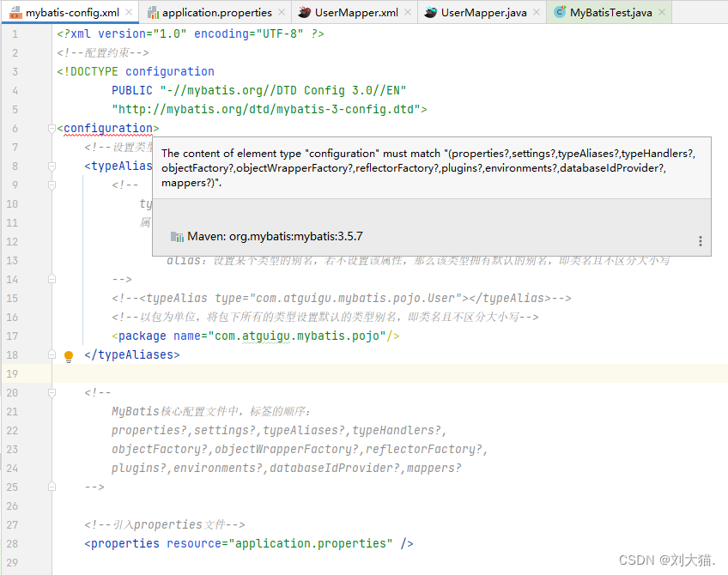This screenshot has width=728, height=575.
Task: Click the MyBatis bird icon on UserMapper.java tab
Action: (x=431, y=13)
